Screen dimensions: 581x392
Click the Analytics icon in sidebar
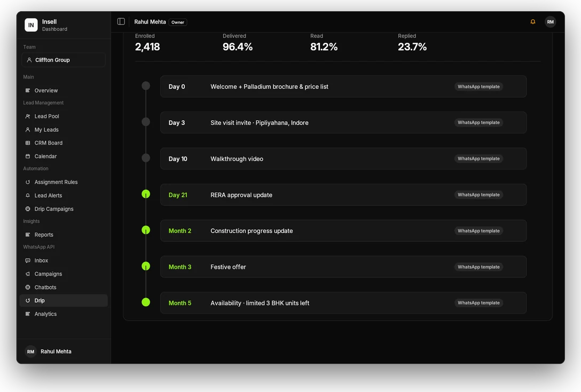pyautogui.click(x=28, y=314)
